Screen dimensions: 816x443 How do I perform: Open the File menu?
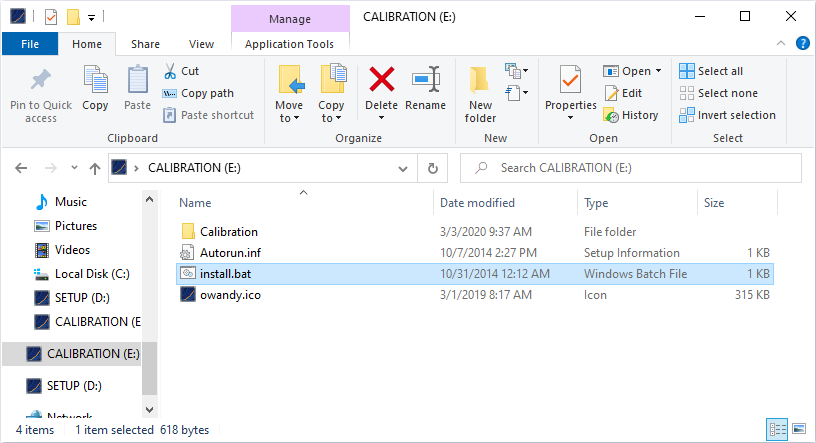[x=30, y=44]
